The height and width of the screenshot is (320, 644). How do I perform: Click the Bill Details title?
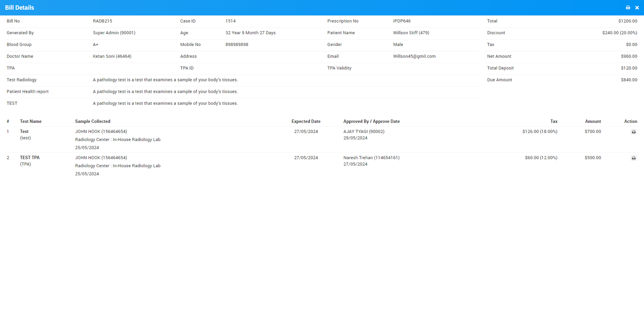coord(19,8)
